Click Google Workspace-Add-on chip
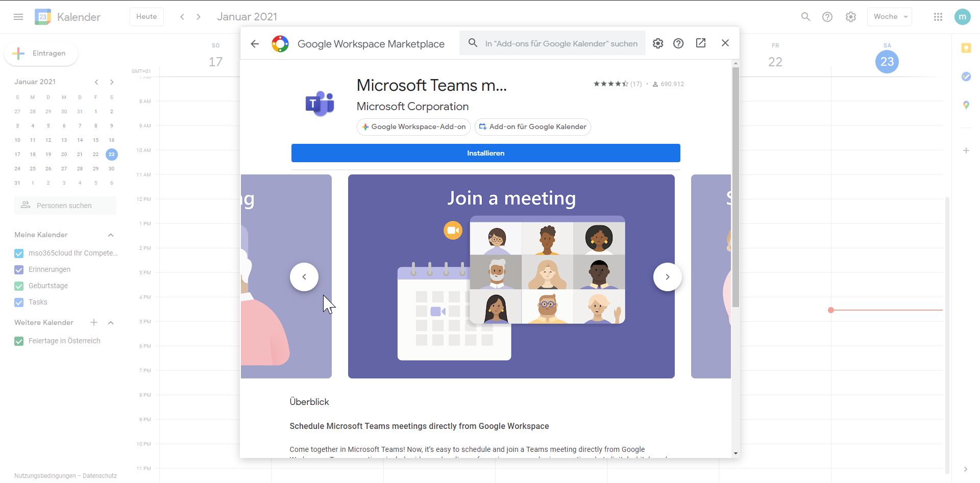 pyautogui.click(x=413, y=127)
